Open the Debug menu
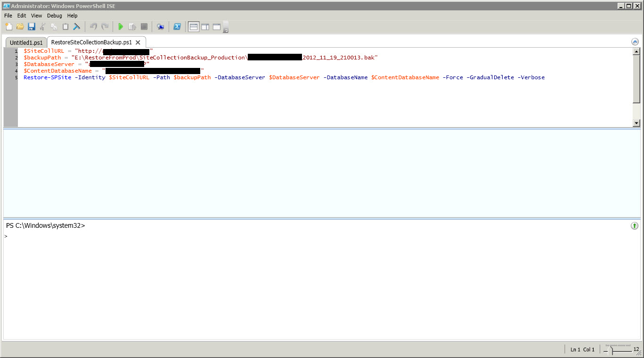 (x=54, y=16)
